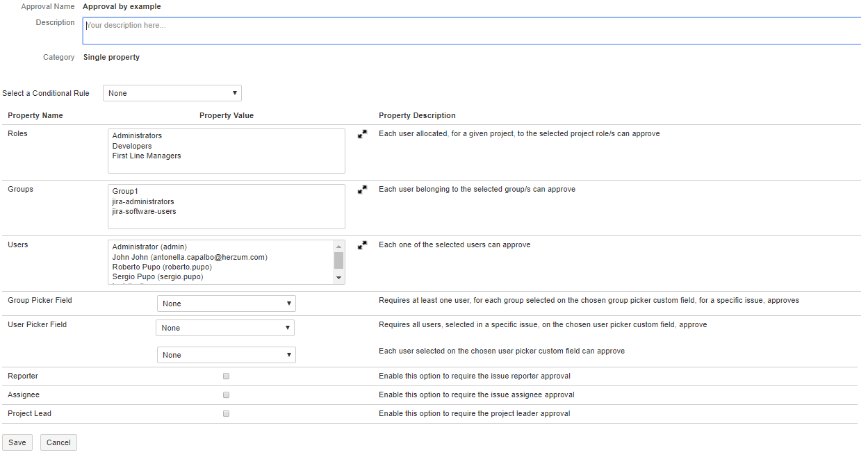Open the Select a Conditional Rule dropdown
Viewport: 868px width, 457px height.
point(172,93)
